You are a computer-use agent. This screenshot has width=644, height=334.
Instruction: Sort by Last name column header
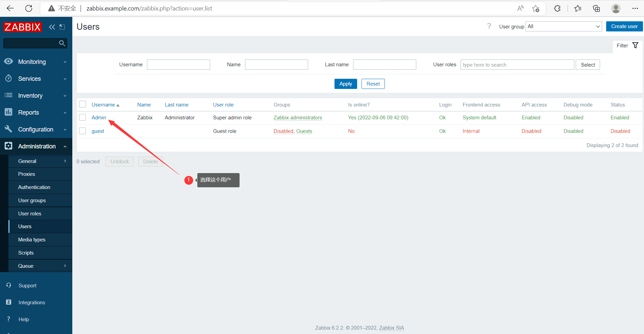[177, 105]
